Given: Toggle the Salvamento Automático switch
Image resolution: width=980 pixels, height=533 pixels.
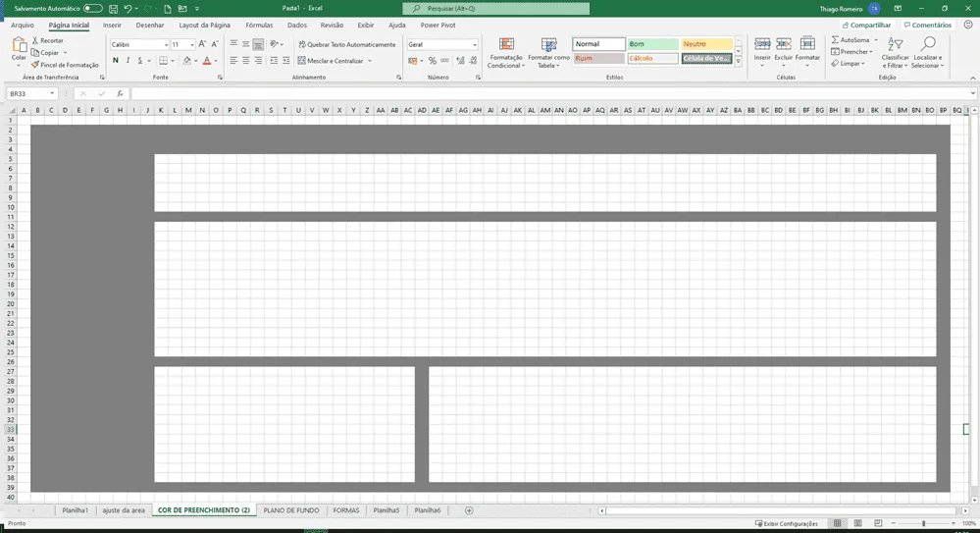Looking at the screenshot, I should [92, 9].
